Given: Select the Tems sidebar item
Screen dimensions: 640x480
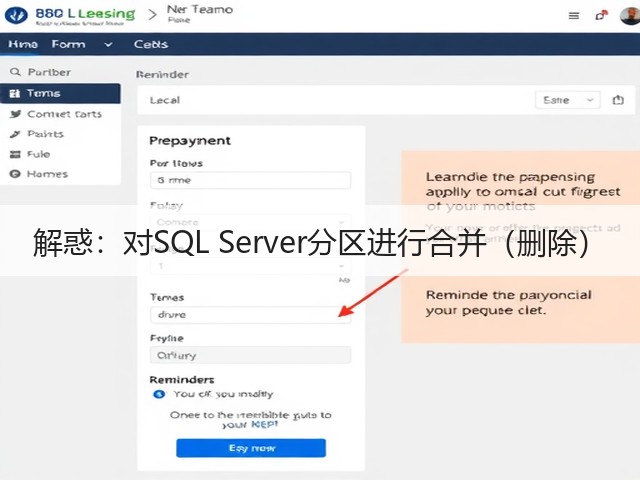Looking at the screenshot, I should coord(60,93).
